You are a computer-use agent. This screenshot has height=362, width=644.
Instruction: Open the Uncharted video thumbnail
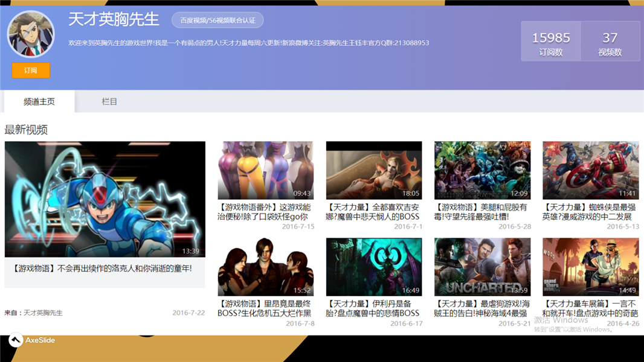(x=482, y=266)
